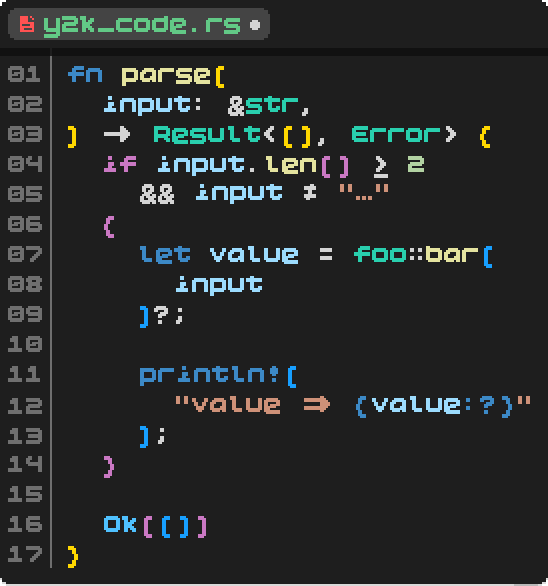
Task: Click the arrow ligature on line 03
Action: 117,135
